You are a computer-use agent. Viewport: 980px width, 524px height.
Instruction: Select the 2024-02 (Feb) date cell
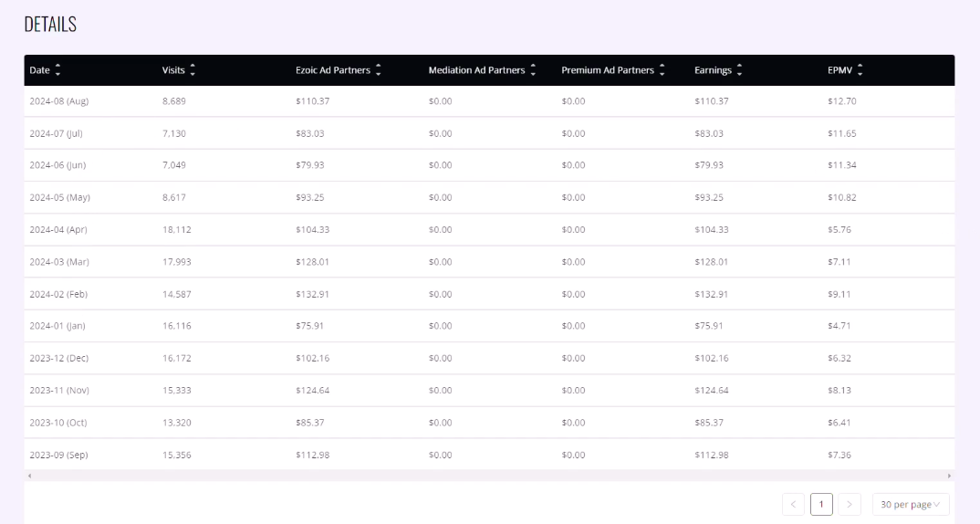[x=58, y=294]
